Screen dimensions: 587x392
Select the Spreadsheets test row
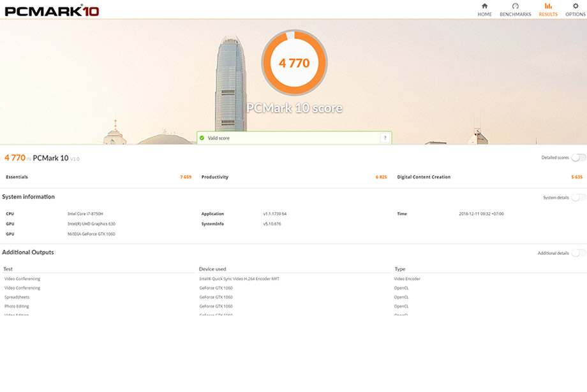[17, 298]
